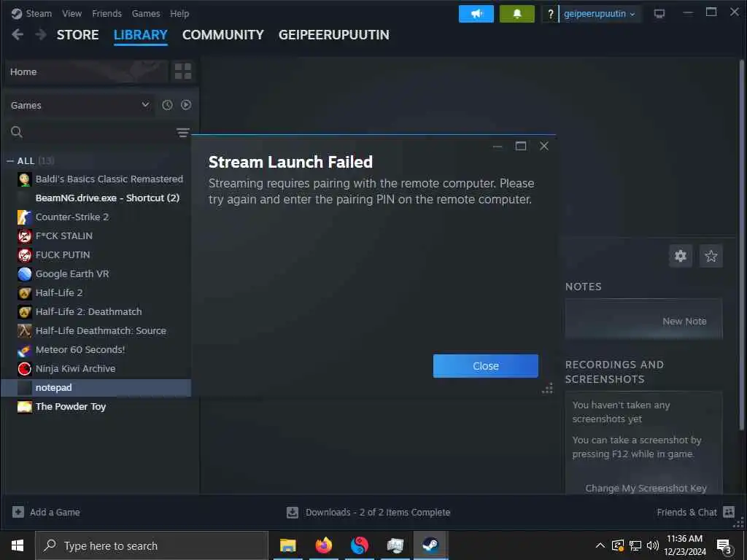Select Baldi's Basics Classic Remastered game icon
The image size is (747, 560).
coord(25,179)
